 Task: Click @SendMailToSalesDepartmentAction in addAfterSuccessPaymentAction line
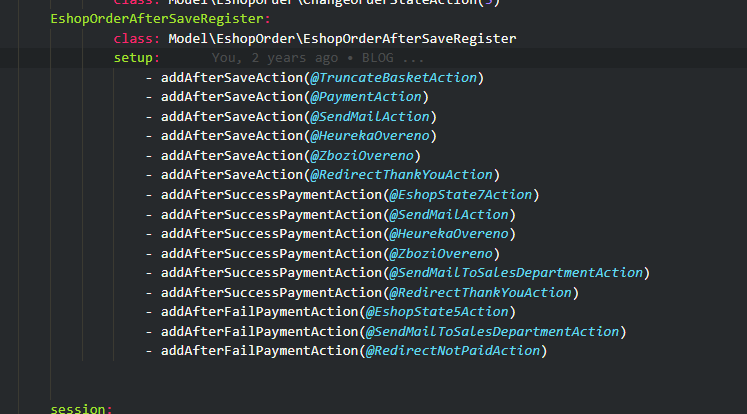tap(516, 273)
